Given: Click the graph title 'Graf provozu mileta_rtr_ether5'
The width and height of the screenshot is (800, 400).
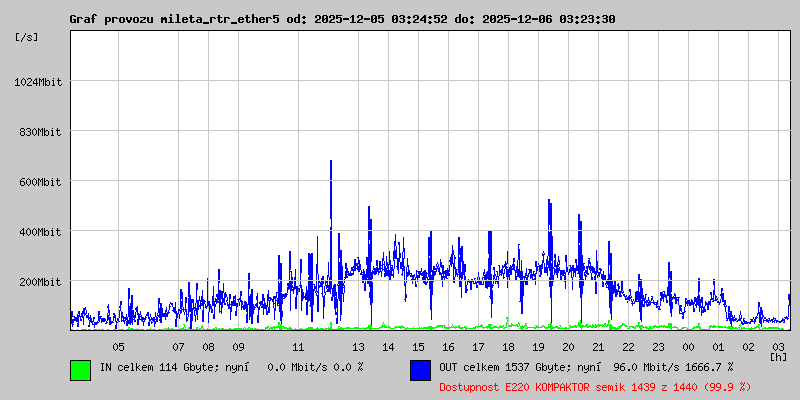Looking at the screenshot, I should pos(174,19).
